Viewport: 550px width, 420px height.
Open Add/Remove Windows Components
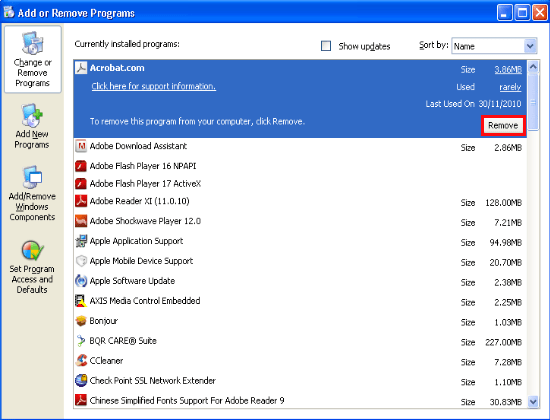click(x=32, y=193)
